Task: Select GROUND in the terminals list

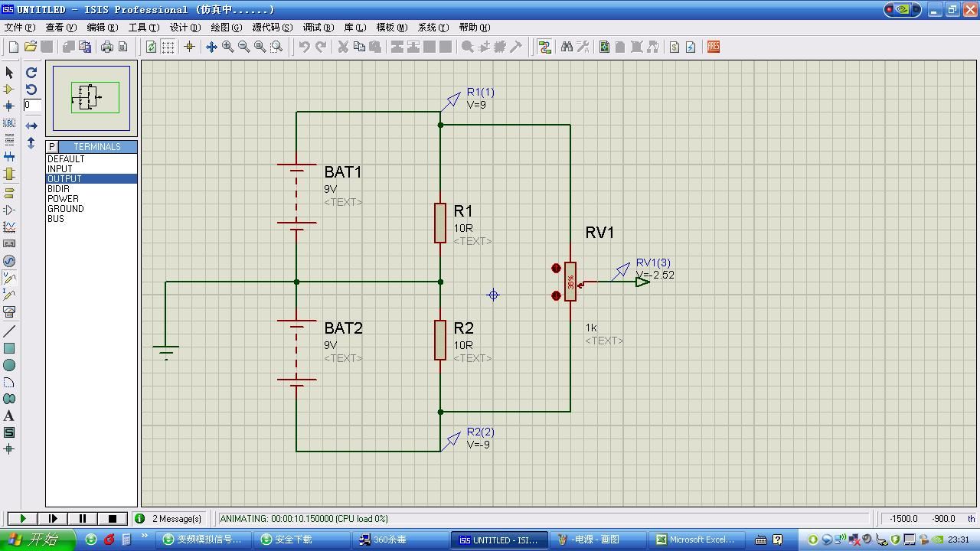Action: (x=91, y=209)
